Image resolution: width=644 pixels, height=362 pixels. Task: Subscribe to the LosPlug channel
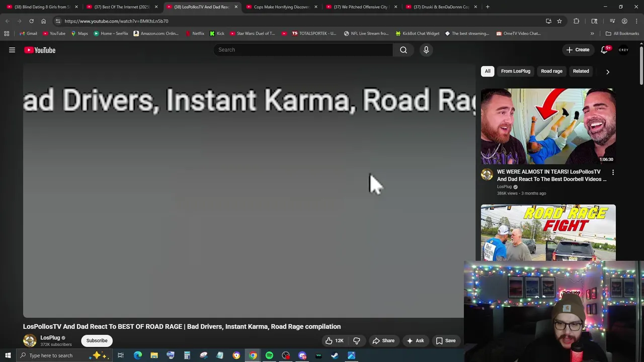pyautogui.click(x=97, y=340)
